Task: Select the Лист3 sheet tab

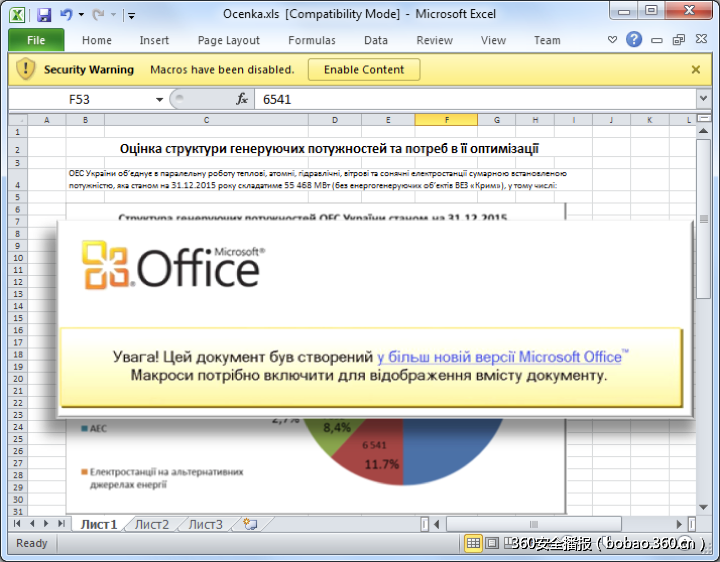Action: pos(205,524)
